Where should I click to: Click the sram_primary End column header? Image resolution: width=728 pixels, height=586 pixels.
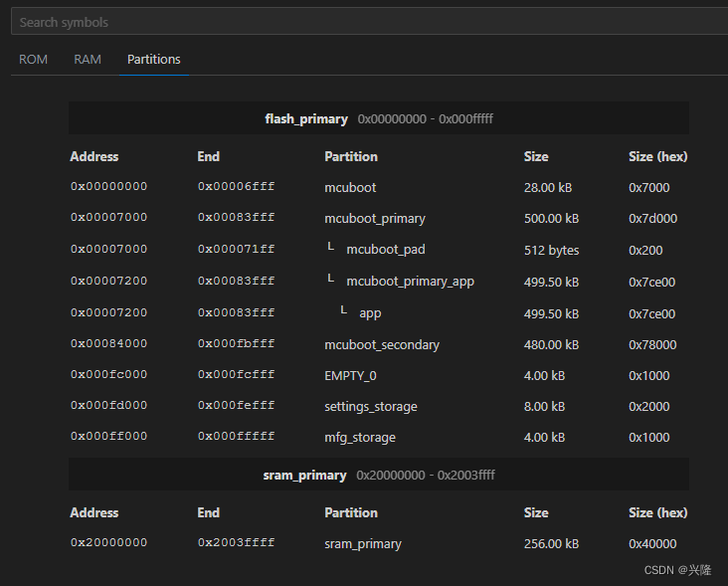pyautogui.click(x=209, y=512)
